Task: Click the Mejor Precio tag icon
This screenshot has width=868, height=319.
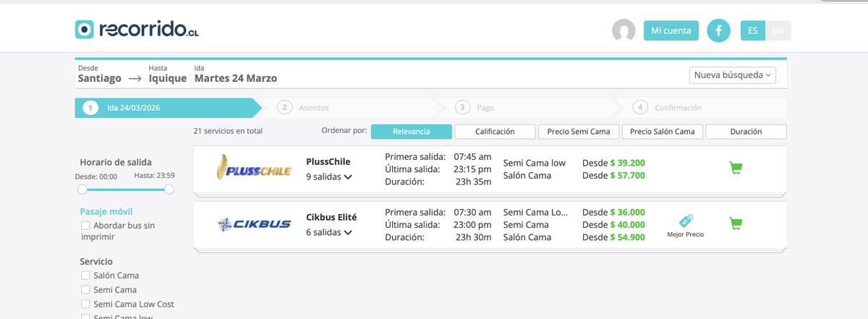Action: tap(685, 221)
